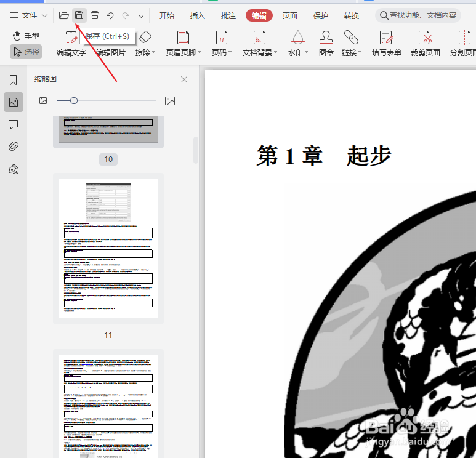Click the small thumbnail size icon
The image size is (476, 458).
click(43, 101)
